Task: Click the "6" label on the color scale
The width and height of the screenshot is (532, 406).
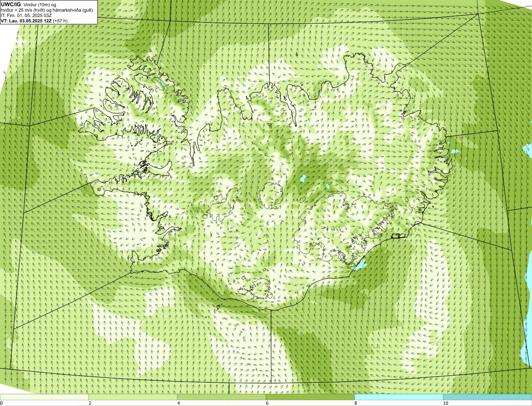Action: click(x=267, y=403)
